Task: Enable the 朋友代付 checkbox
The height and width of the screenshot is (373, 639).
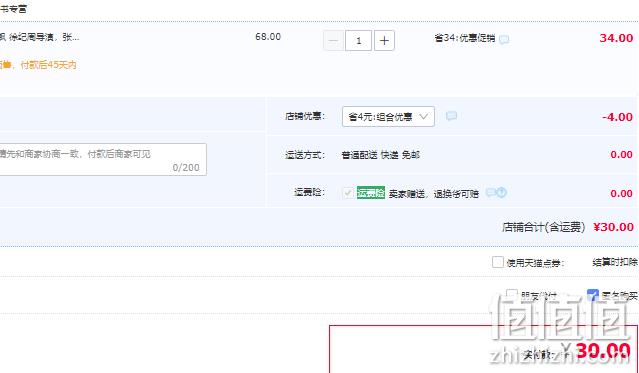Action: pyautogui.click(x=512, y=295)
